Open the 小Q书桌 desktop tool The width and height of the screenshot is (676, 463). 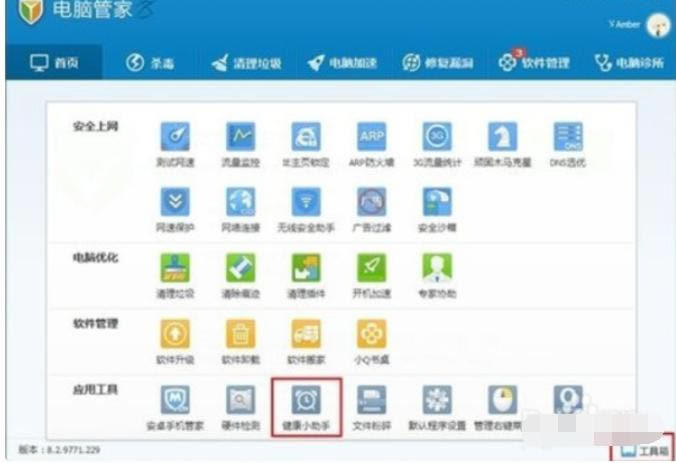pyautogui.click(x=371, y=334)
